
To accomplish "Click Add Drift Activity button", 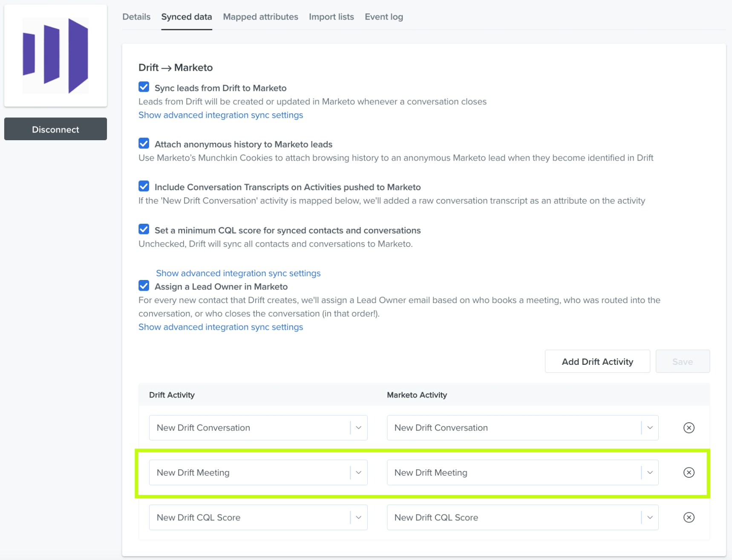I will point(597,361).
